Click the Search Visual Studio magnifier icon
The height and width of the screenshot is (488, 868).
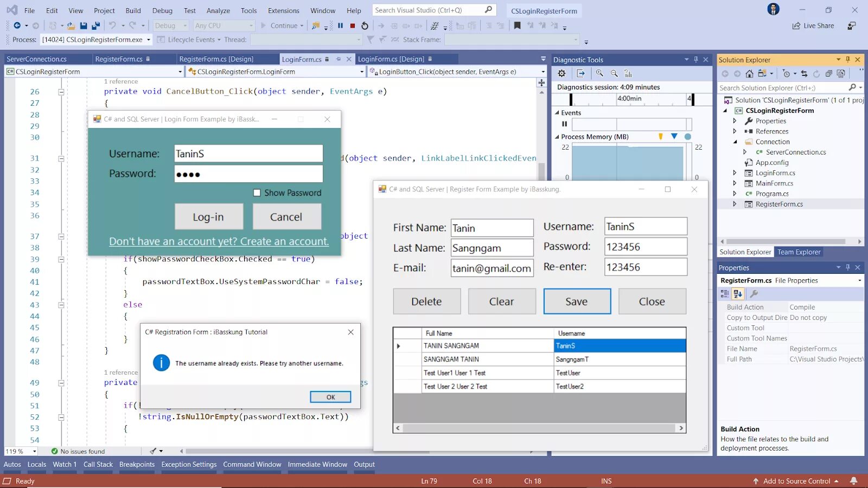[488, 10]
